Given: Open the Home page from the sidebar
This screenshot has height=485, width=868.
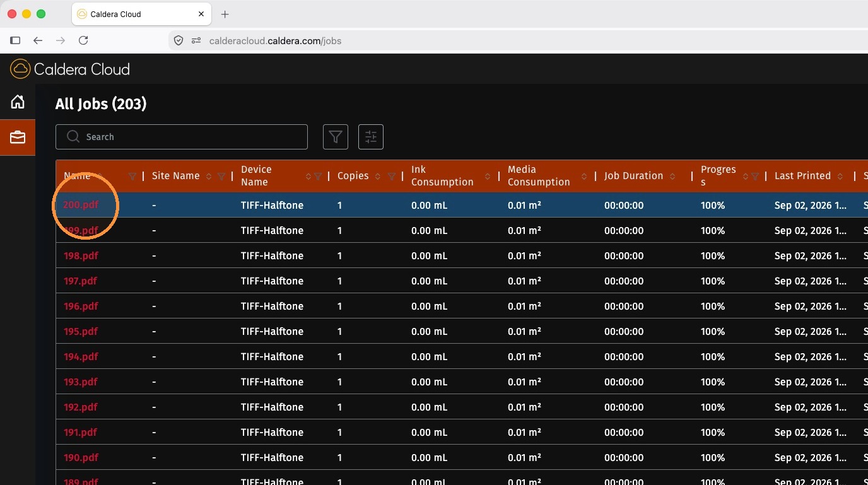Looking at the screenshot, I should (18, 102).
